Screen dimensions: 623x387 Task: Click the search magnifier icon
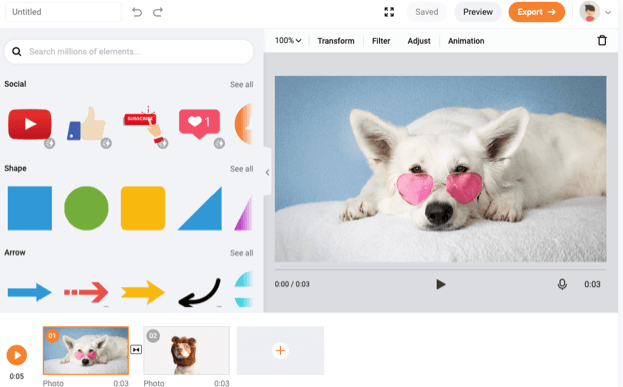pyautogui.click(x=17, y=52)
